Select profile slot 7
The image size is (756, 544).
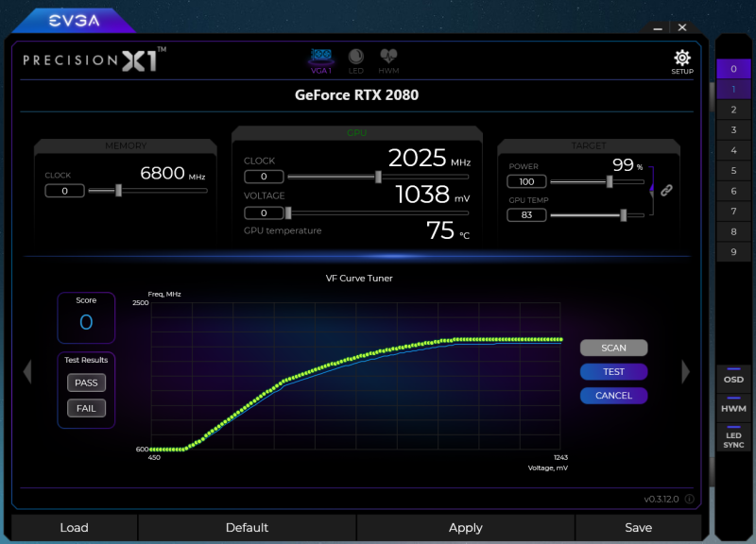tap(733, 211)
